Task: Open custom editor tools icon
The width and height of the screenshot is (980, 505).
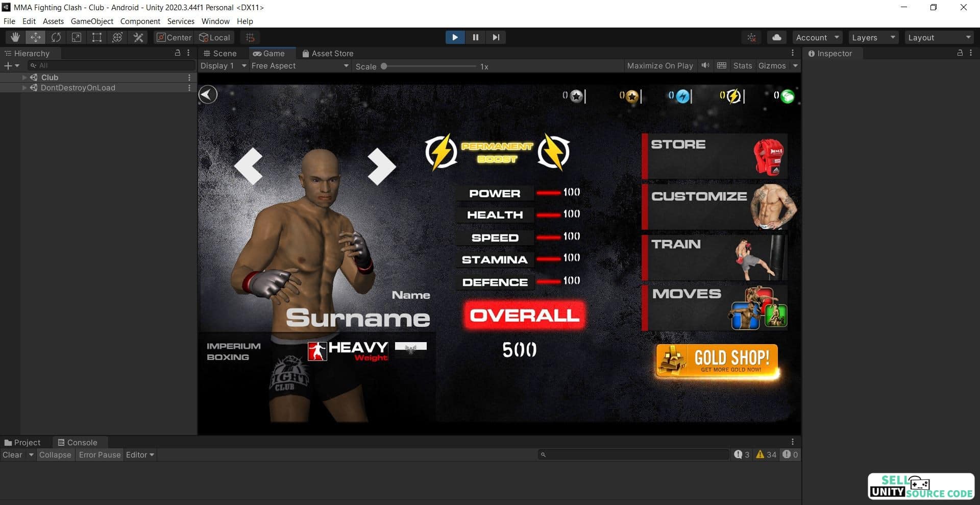Action: pos(138,37)
